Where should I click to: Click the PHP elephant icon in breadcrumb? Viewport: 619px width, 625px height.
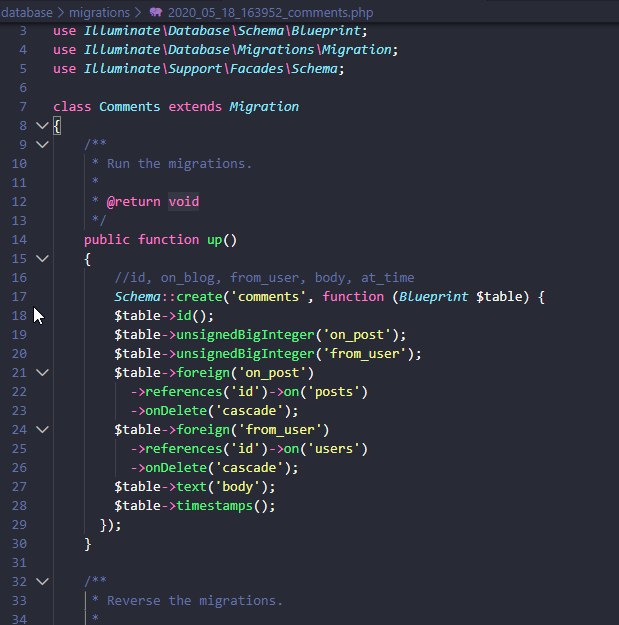point(156,12)
